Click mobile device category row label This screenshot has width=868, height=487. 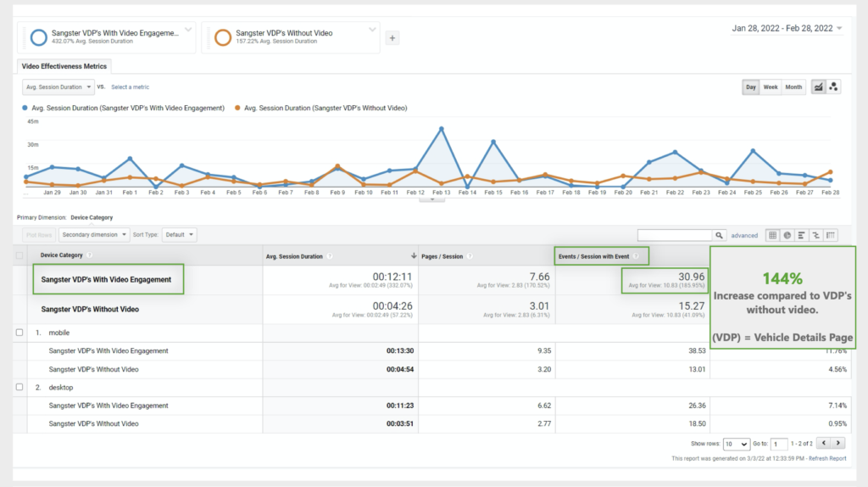click(x=58, y=333)
